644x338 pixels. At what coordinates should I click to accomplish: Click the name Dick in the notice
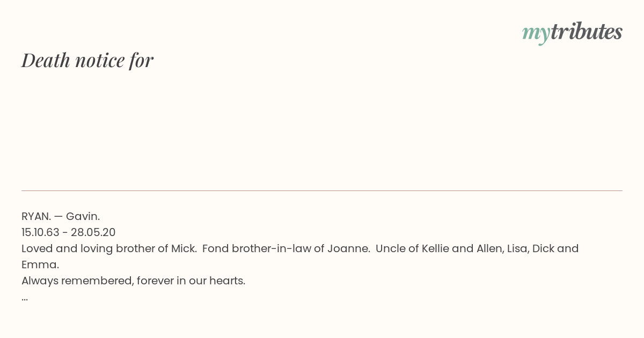543,248
